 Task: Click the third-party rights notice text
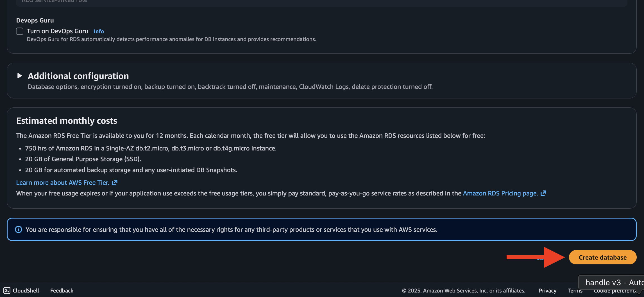(x=231, y=230)
